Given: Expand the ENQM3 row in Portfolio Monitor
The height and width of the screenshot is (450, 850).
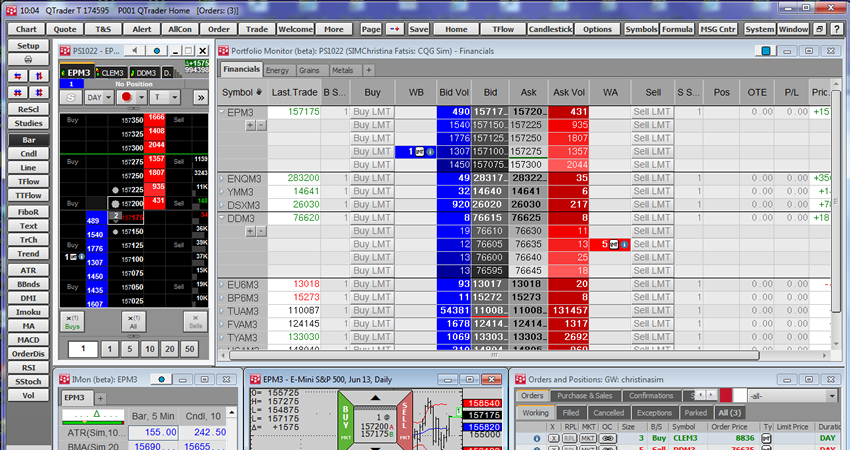Looking at the screenshot, I should 222,177.
